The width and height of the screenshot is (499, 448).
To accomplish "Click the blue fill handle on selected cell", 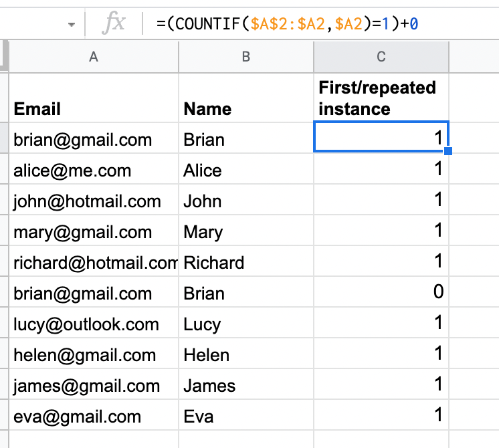I will 448,151.
